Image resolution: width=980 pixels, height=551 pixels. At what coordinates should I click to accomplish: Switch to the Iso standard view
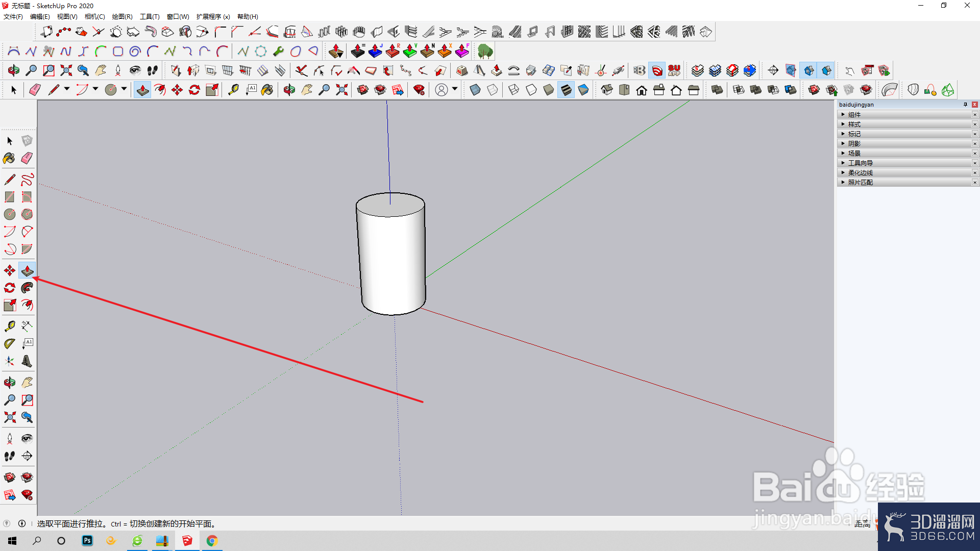tap(607, 90)
